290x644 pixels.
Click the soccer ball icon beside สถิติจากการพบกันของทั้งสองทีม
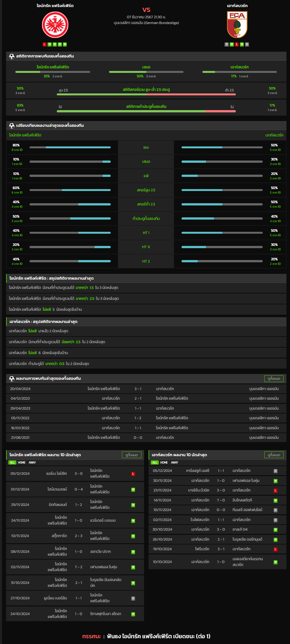coord(12,56)
